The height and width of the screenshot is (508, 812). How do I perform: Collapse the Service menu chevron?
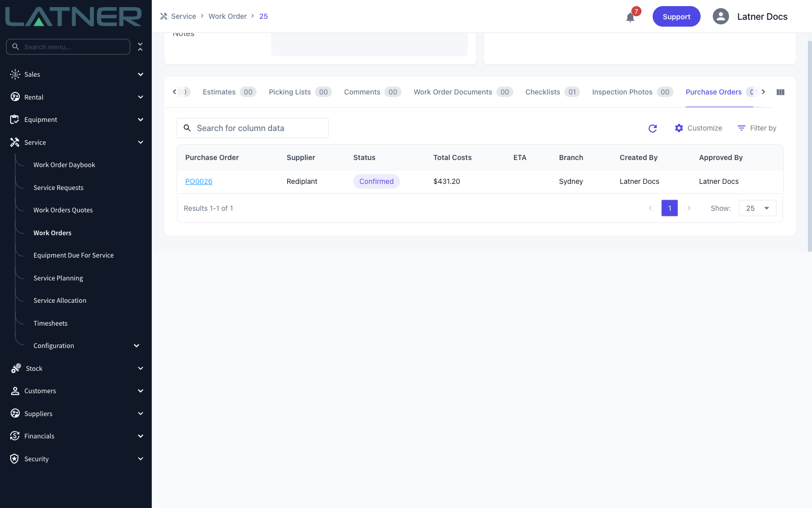tap(141, 142)
